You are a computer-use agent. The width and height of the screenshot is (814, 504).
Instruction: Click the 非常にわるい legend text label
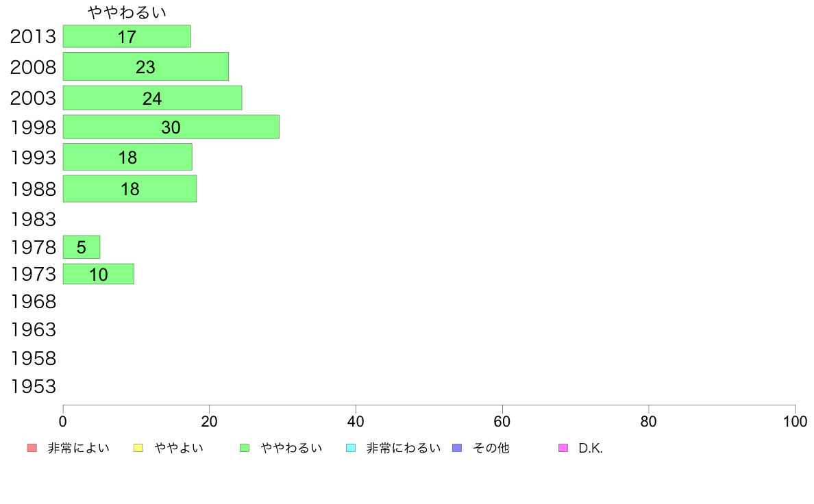tap(404, 448)
